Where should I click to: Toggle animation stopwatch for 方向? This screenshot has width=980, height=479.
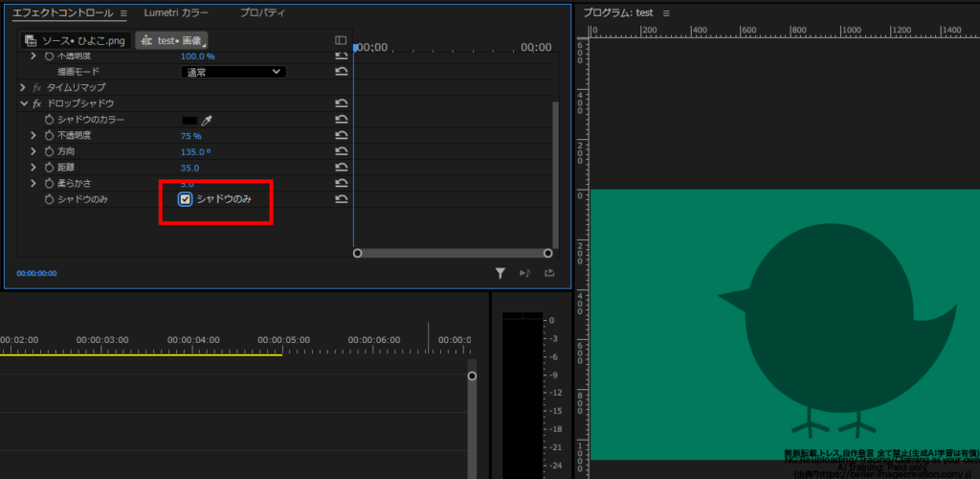click(x=50, y=151)
